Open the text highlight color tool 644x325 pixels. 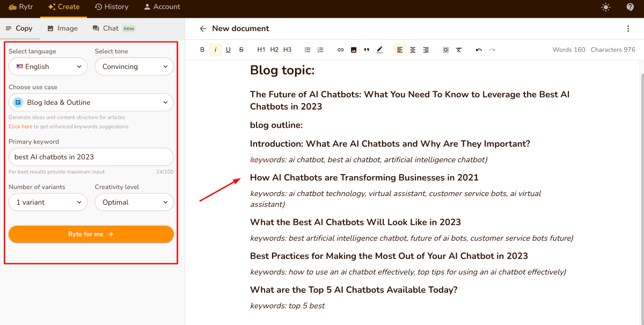[380, 50]
